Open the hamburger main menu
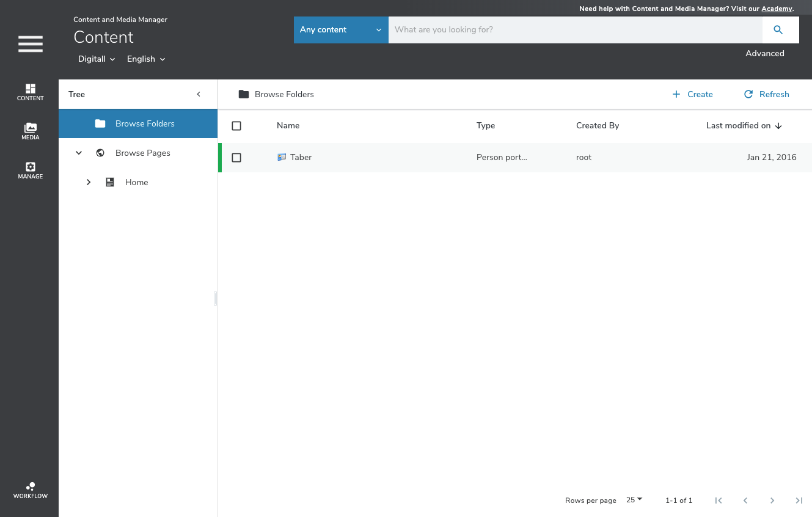This screenshot has width=812, height=517. coord(30,44)
